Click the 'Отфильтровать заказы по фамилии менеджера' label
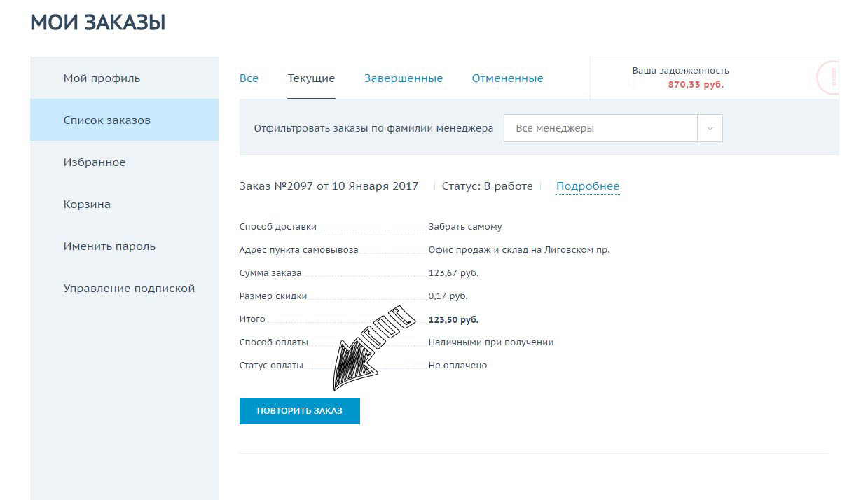Viewport: 868px width, 500px height. 373,129
